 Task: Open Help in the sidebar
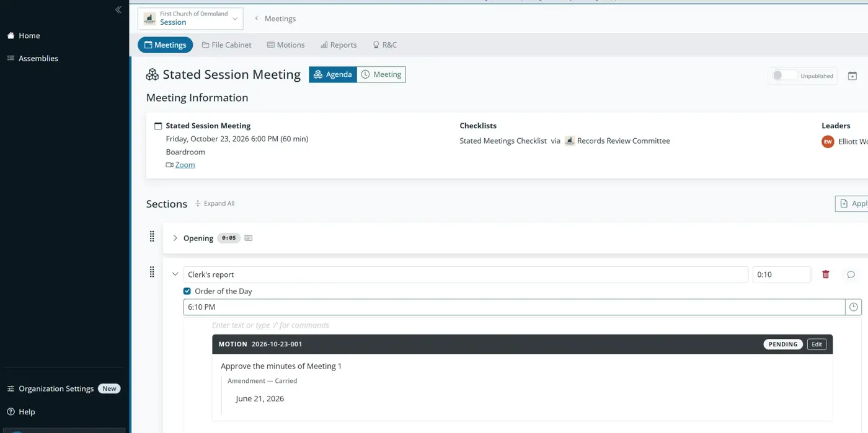(x=21, y=411)
